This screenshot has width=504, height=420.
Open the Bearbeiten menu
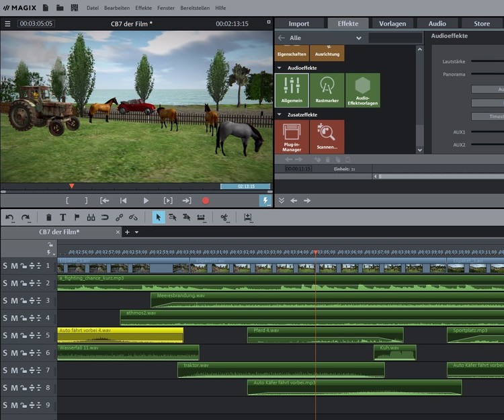coord(117,8)
